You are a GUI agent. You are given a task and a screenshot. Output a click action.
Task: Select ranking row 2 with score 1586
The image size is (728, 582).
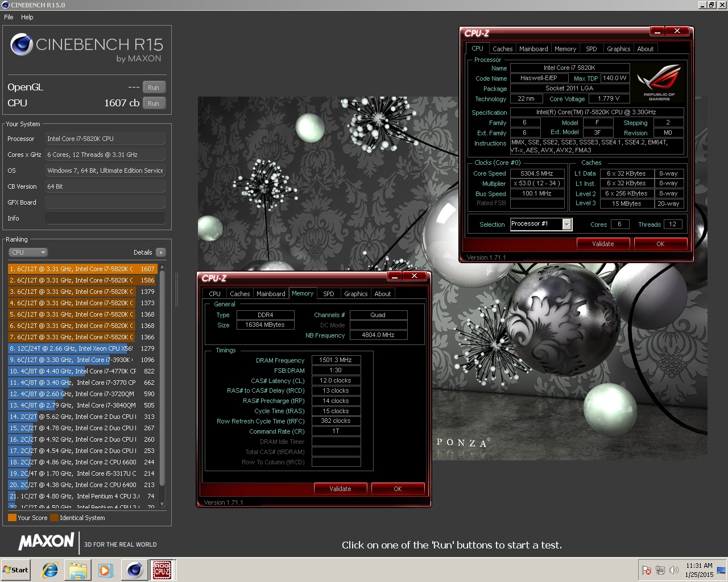82,280
